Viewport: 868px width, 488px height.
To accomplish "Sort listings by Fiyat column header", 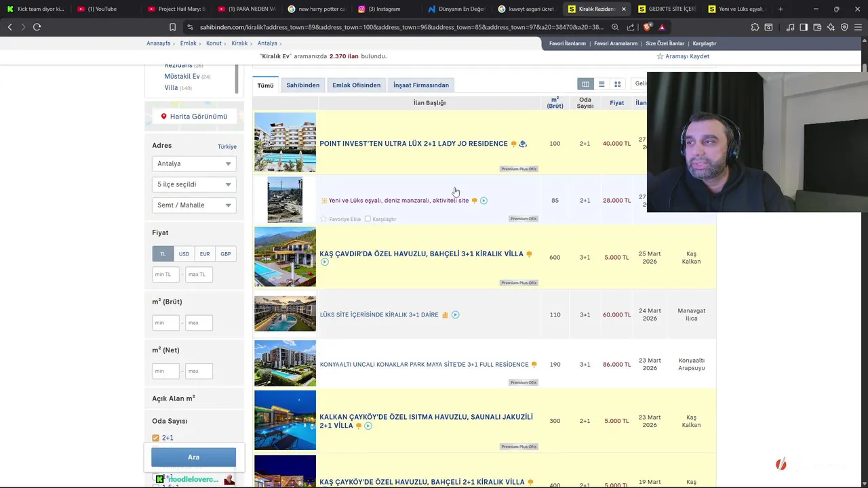I will (x=616, y=103).
